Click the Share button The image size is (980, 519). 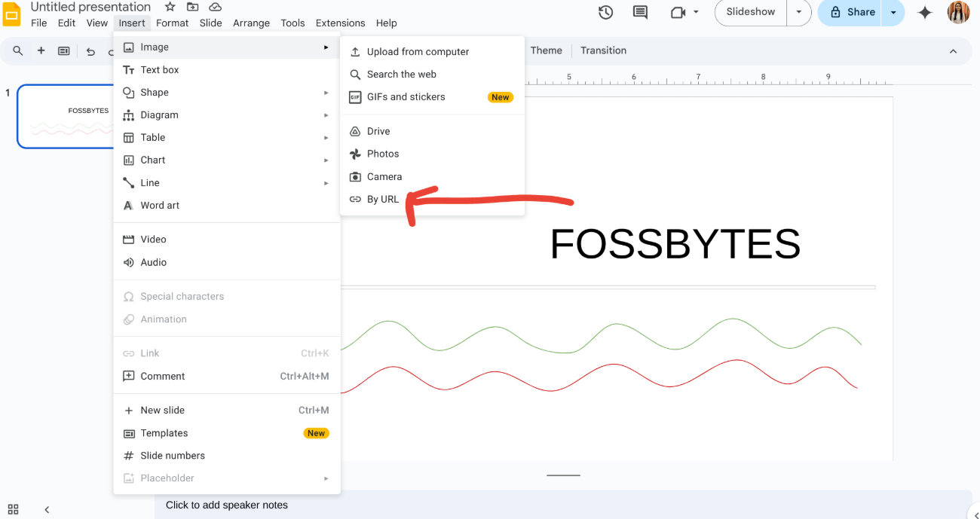[x=853, y=12]
